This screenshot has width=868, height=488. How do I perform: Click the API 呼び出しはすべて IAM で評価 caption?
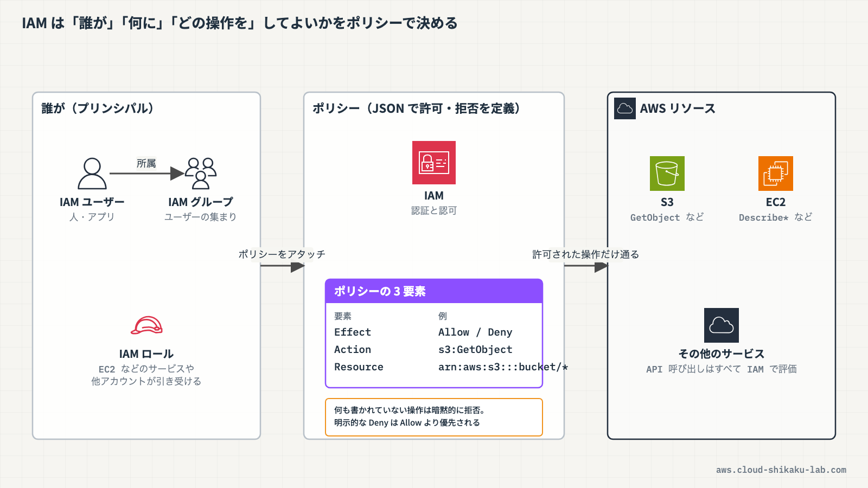pyautogui.click(x=722, y=369)
